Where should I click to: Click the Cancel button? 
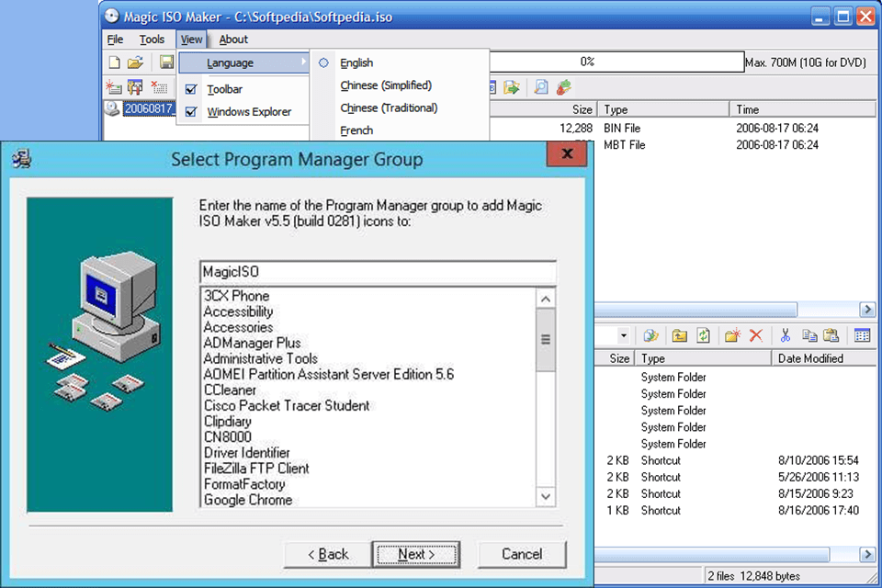[x=522, y=554]
